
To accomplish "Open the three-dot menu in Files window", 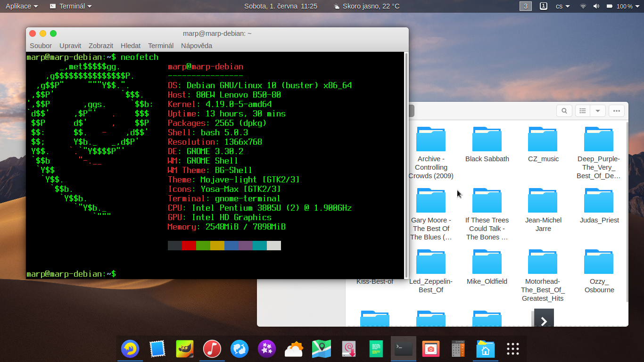I will [x=617, y=111].
